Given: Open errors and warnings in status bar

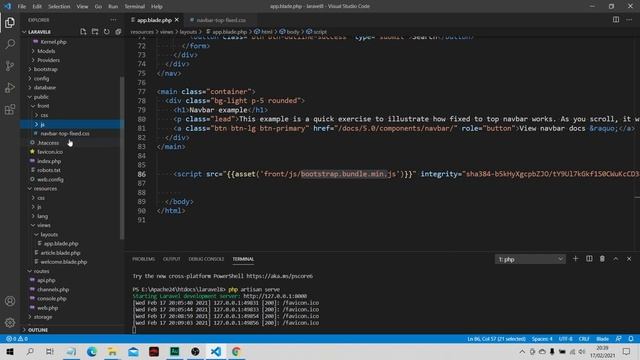Looking at the screenshot, I should (x=17, y=339).
